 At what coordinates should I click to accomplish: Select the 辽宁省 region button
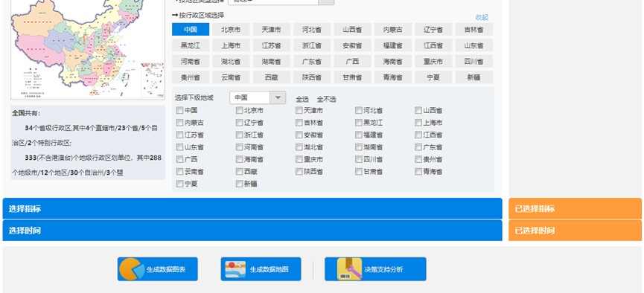click(x=433, y=30)
